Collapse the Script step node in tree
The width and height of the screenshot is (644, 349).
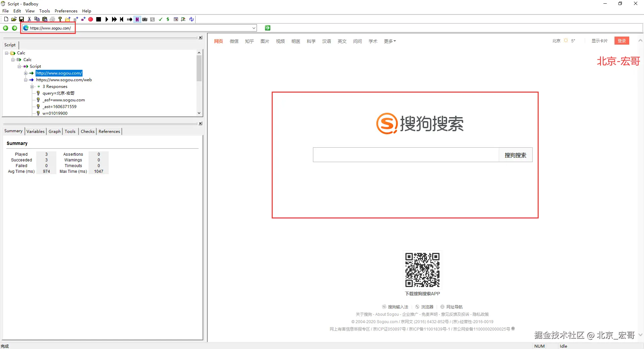pos(19,66)
